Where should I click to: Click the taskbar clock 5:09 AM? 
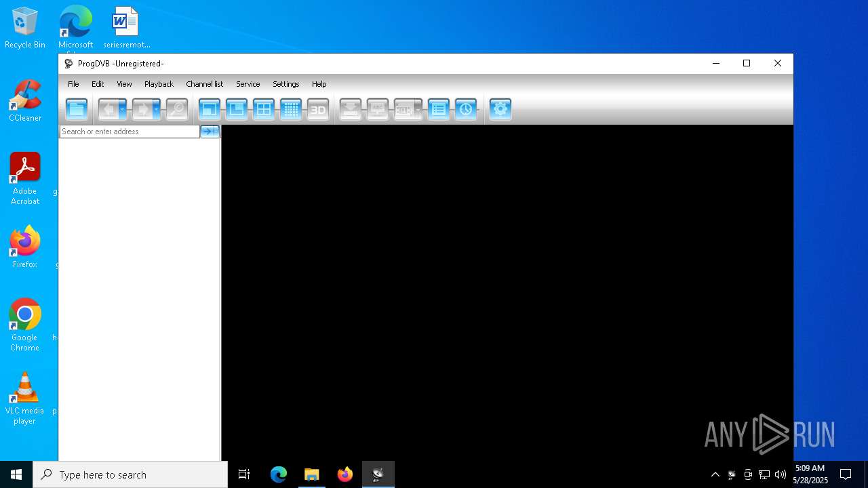coord(810,474)
